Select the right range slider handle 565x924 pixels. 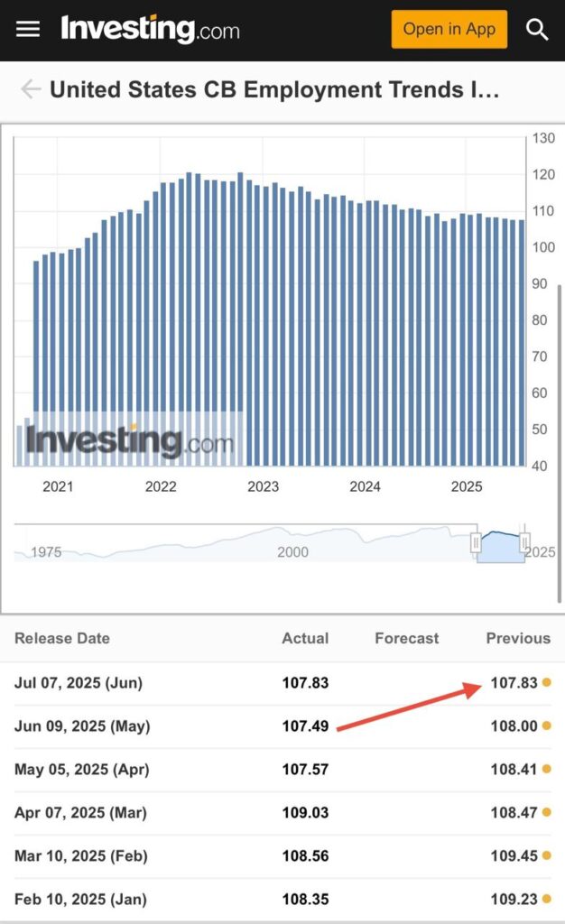point(524,542)
